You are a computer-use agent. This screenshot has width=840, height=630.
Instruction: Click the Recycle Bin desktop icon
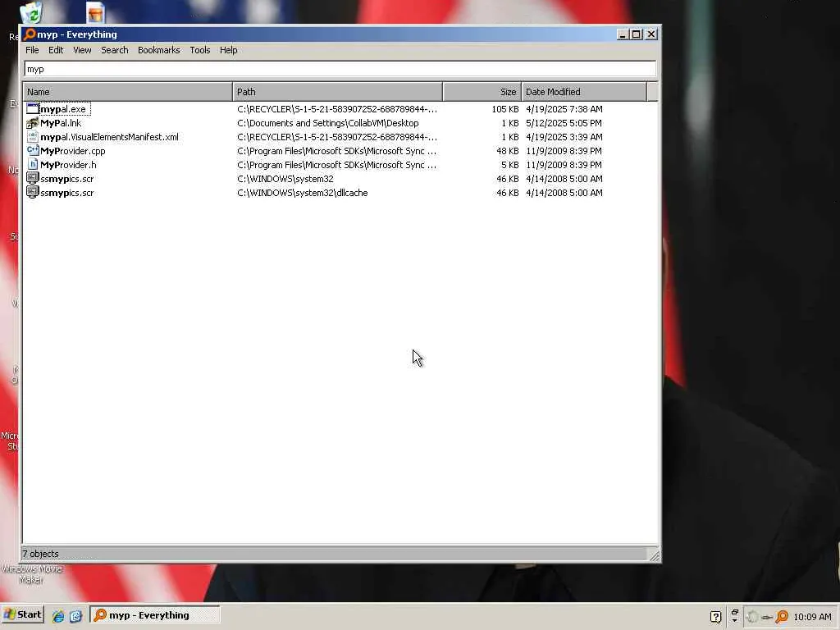[31, 13]
